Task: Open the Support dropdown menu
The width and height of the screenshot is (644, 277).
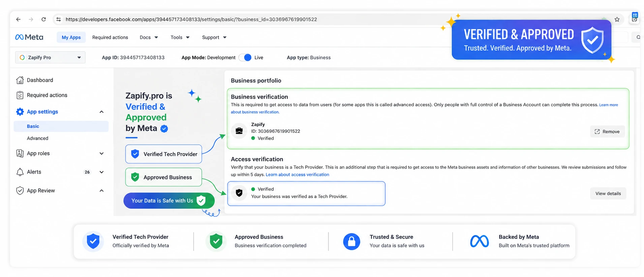Action: coord(214,37)
